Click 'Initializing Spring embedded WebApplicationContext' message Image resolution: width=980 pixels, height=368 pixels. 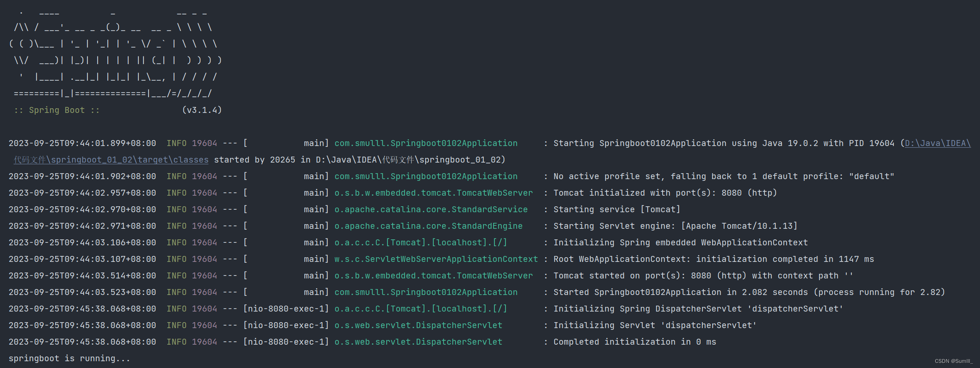680,243
